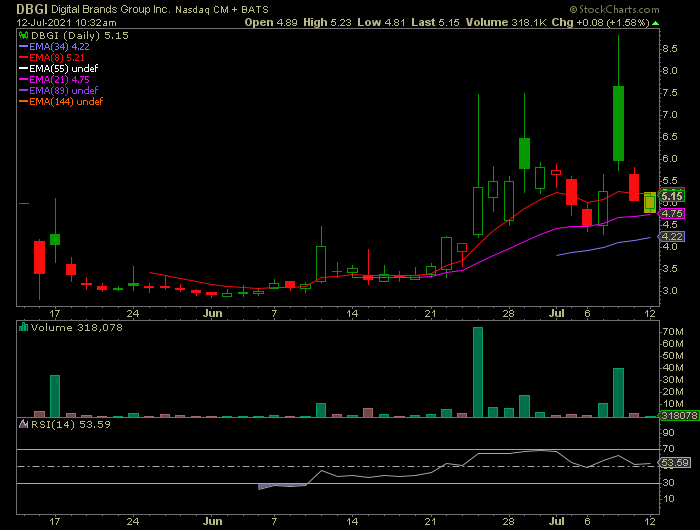
Task: Click the RSI(14) 53.59 panel label
Action: (71, 424)
